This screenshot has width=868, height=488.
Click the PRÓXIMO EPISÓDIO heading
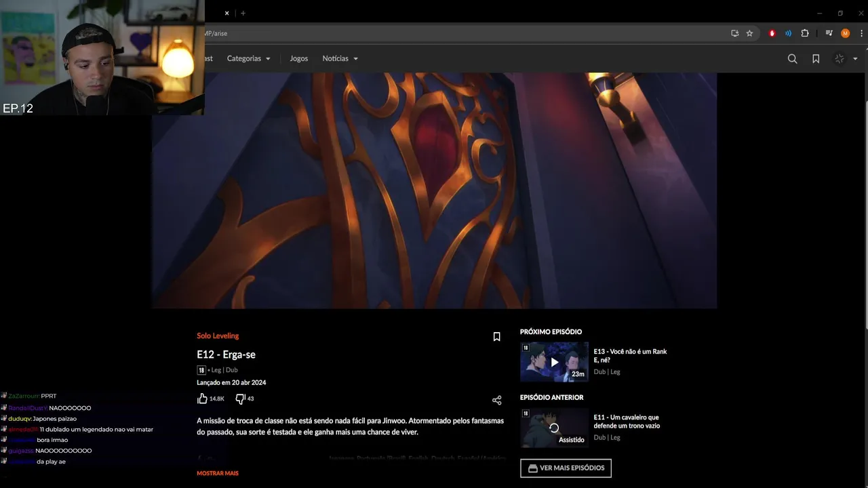click(x=551, y=331)
